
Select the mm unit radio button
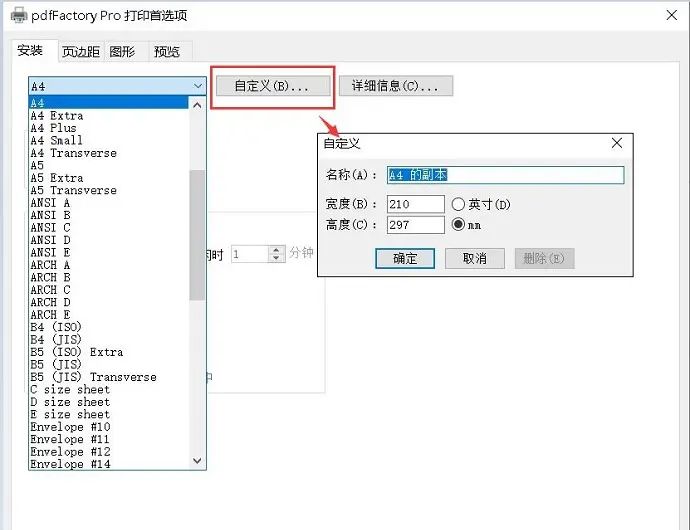458,225
